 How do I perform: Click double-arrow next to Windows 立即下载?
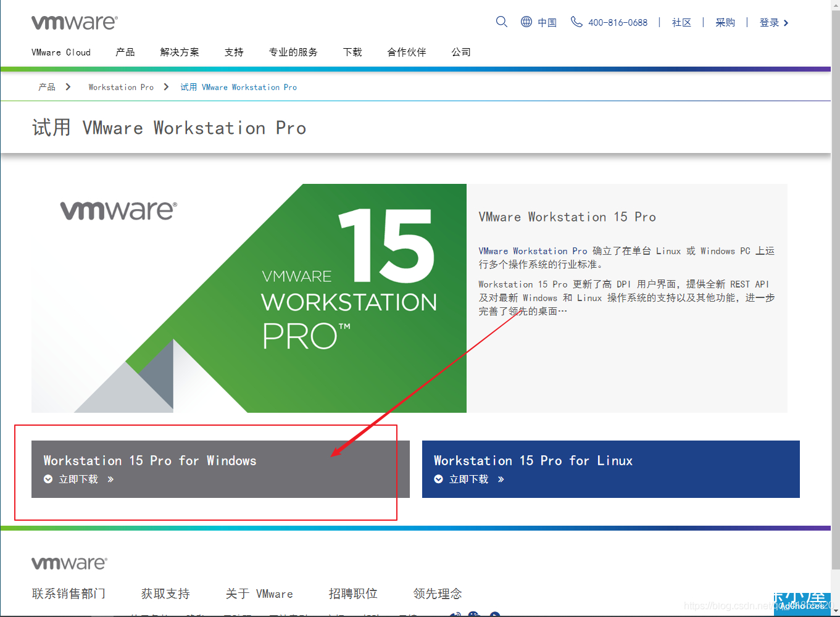click(x=110, y=479)
